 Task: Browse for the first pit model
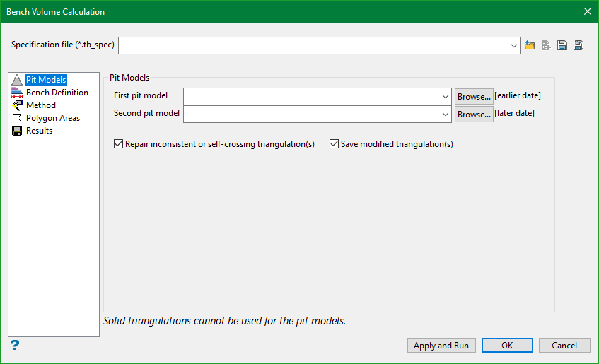pos(474,97)
